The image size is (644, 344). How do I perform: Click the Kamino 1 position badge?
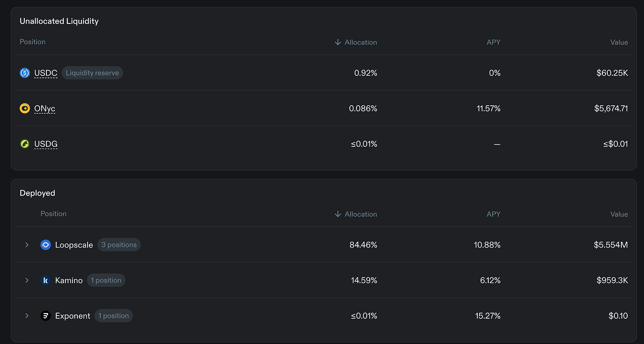tap(106, 280)
